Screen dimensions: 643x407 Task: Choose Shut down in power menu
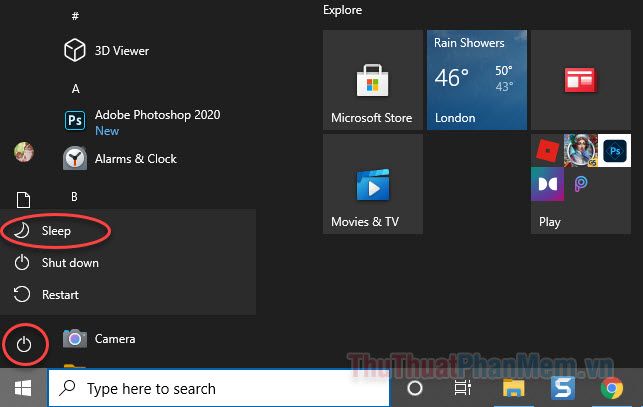point(69,263)
